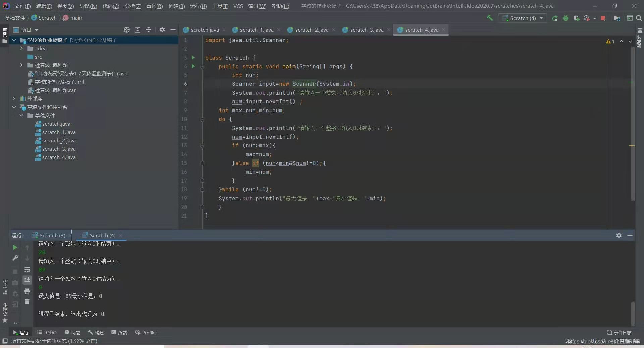This screenshot has height=348, width=644.
Task: Hide the Project tool window with minus icon
Action: click(x=173, y=30)
